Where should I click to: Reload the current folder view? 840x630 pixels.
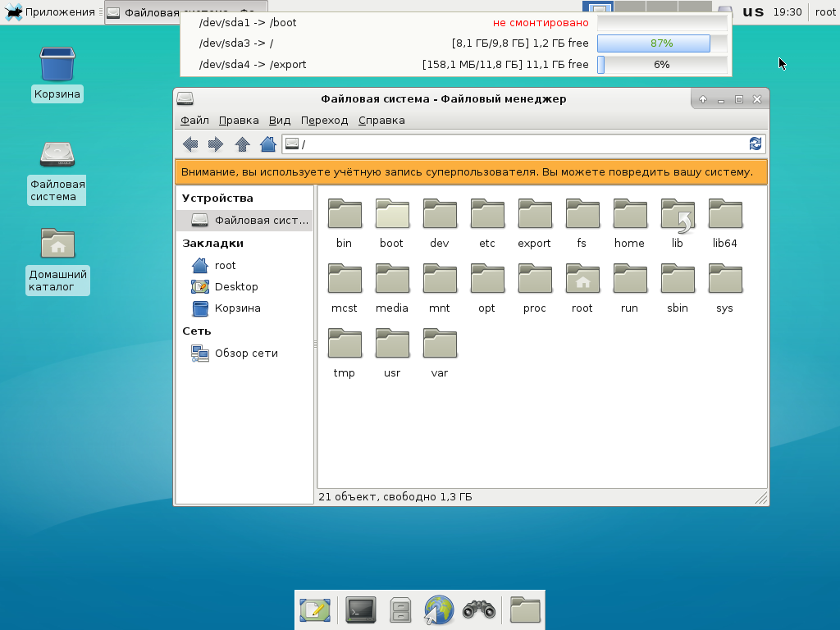click(756, 144)
